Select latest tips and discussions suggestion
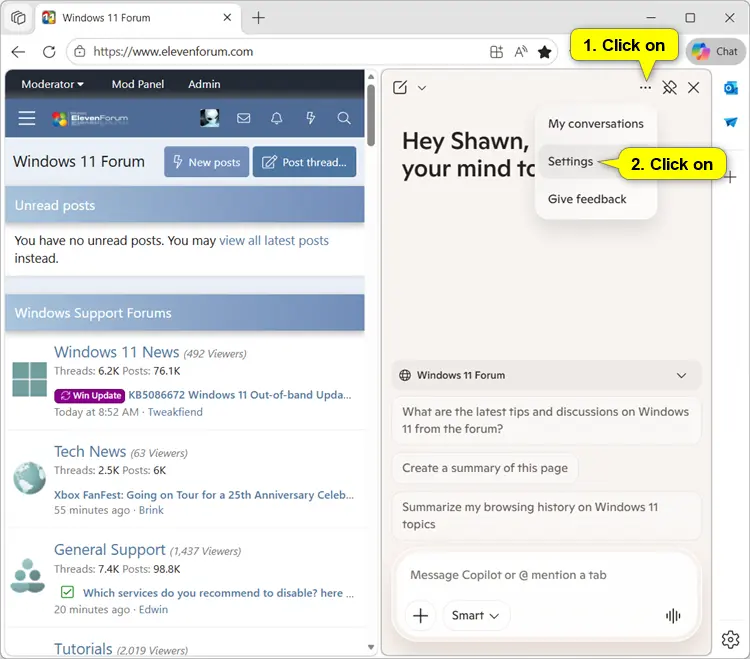The image size is (750, 659). tap(547, 420)
